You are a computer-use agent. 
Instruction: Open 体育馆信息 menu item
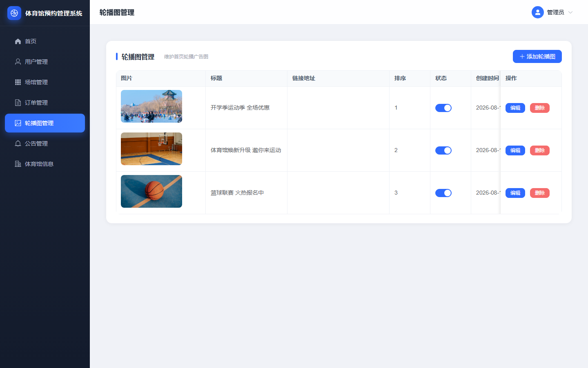45,164
